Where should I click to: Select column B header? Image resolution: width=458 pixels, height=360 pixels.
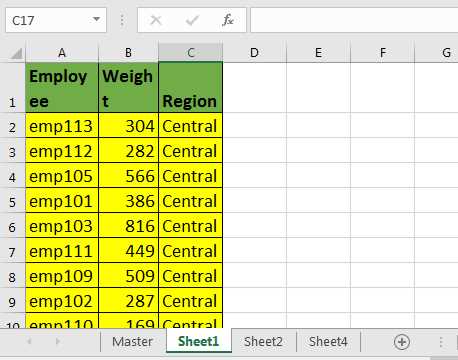[128, 53]
